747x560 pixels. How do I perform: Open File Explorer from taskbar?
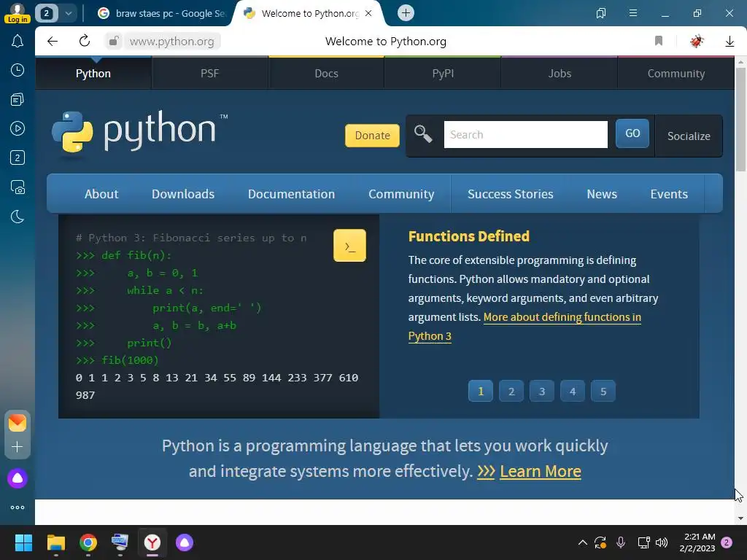pos(55,542)
